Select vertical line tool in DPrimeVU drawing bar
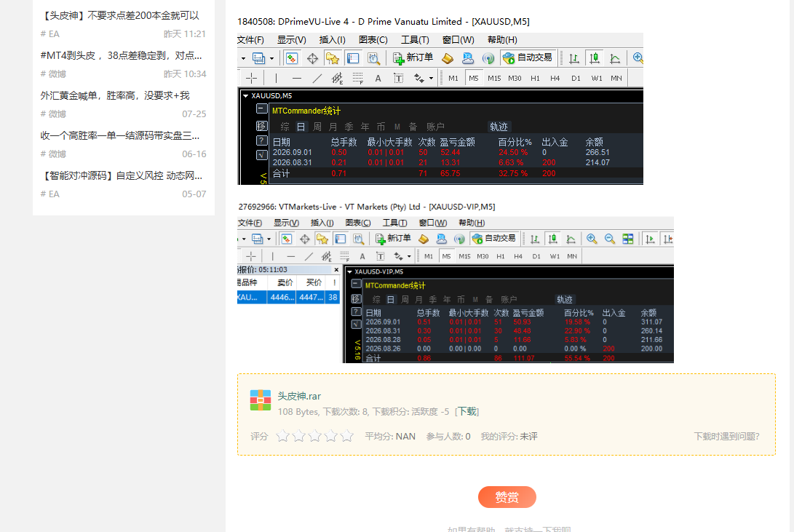 (276, 78)
